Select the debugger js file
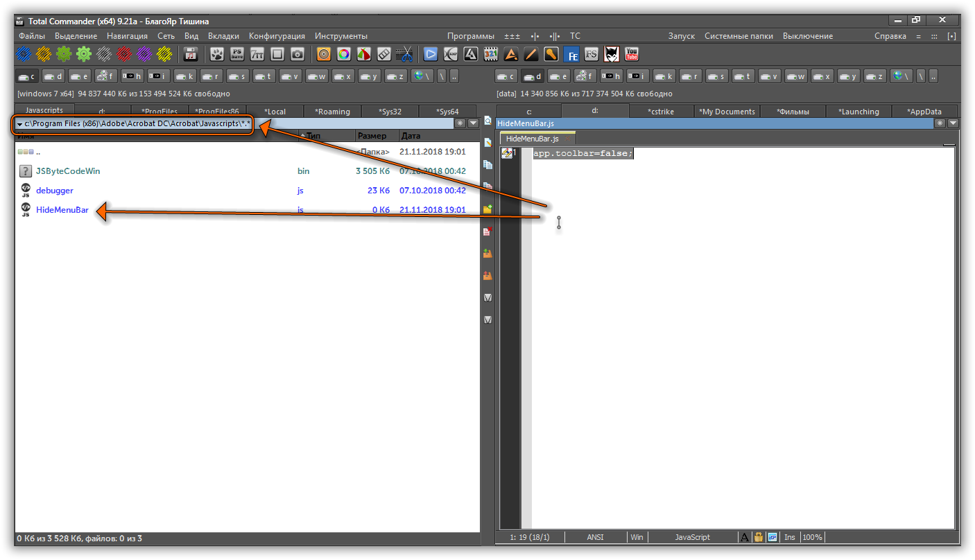Screen dimensions: 975x560 point(248,190)
